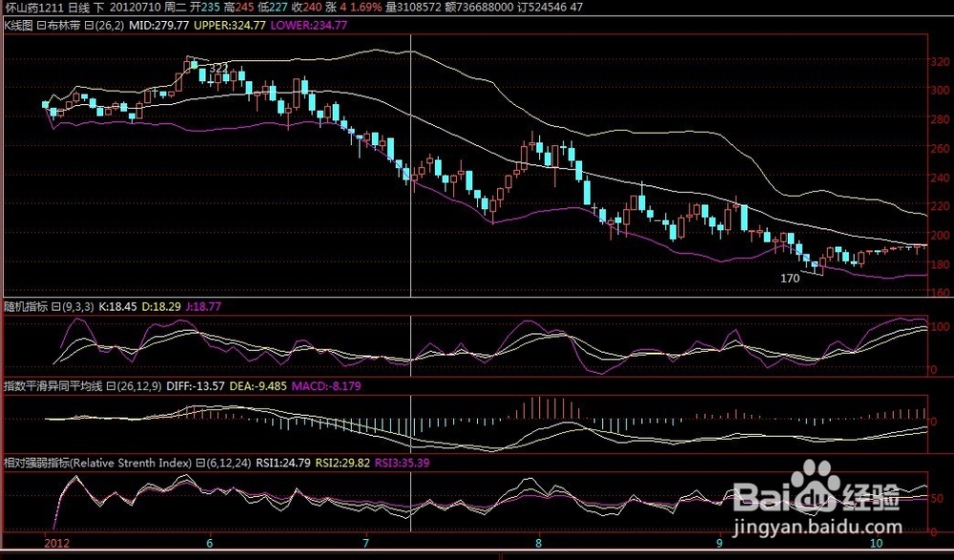Click the MACD:-8.179 readout
Image resolution: width=954 pixels, height=560 pixels.
[x=326, y=386]
